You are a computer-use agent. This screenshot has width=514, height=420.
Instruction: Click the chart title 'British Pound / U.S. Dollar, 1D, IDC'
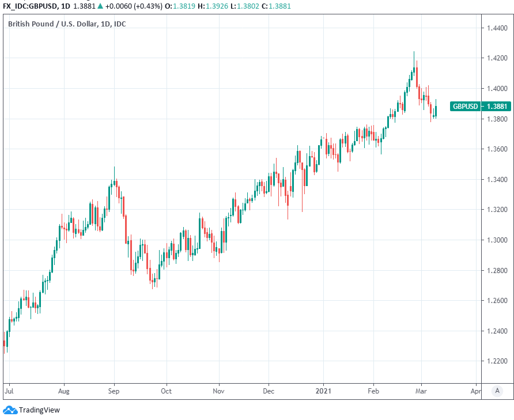pyautogui.click(x=67, y=24)
